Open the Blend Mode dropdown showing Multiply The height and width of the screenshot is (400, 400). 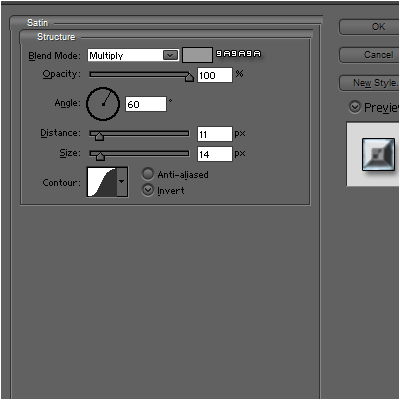pyautogui.click(x=133, y=55)
